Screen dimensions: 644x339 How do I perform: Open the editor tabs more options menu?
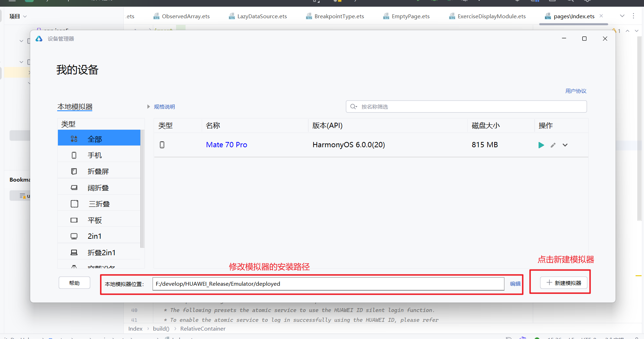point(633,16)
